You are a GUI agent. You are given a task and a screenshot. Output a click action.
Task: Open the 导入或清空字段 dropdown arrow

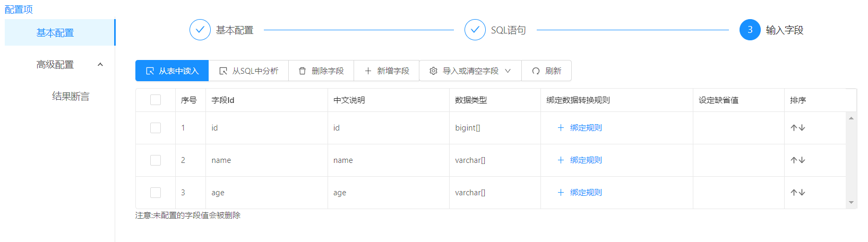(508, 71)
